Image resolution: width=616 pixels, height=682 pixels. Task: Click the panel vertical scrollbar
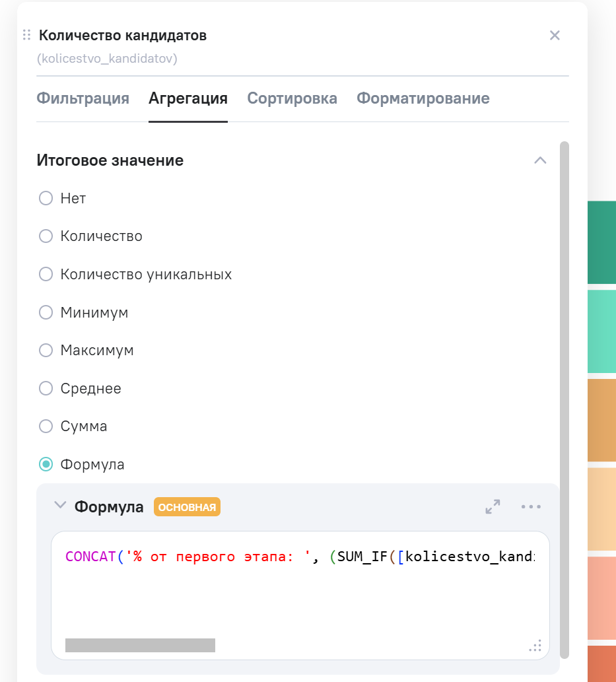pyautogui.click(x=565, y=400)
